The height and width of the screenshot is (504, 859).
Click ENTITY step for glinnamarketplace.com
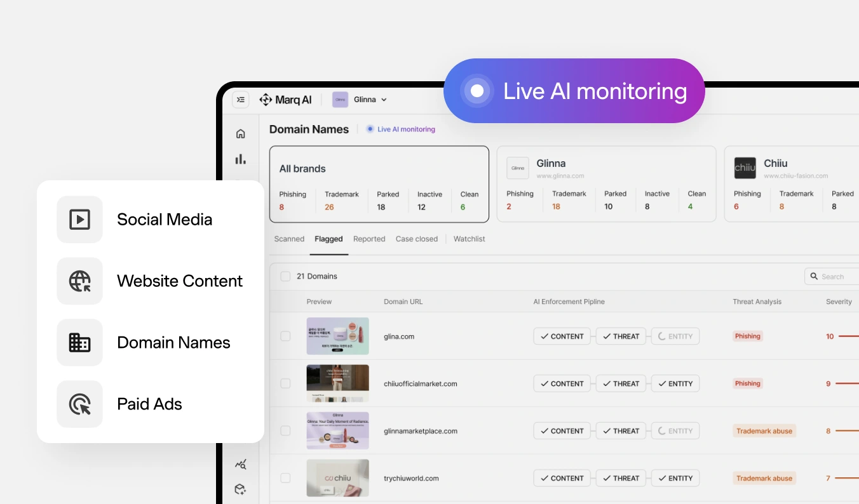point(675,431)
